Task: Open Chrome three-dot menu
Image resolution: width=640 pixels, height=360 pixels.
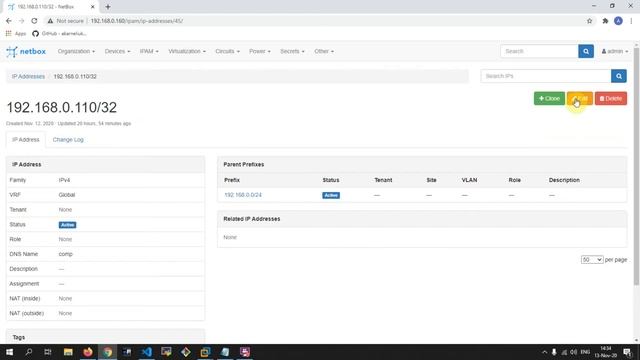Action: coord(631,21)
